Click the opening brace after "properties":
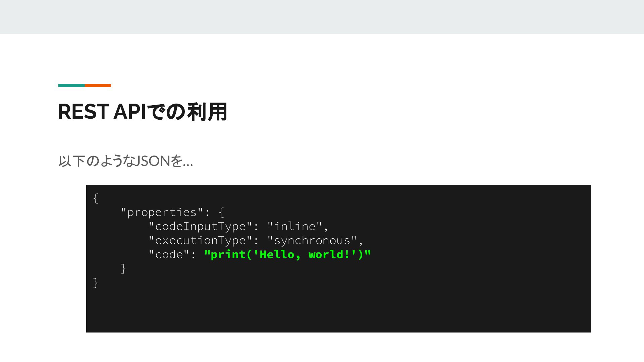Viewport: 644px width, 362px height. (x=221, y=212)
